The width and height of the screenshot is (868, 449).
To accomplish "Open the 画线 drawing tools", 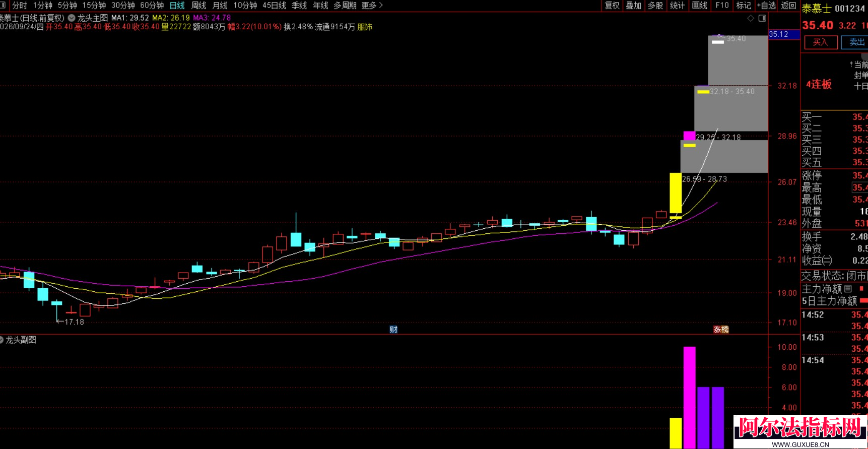I will pos(699,5).
